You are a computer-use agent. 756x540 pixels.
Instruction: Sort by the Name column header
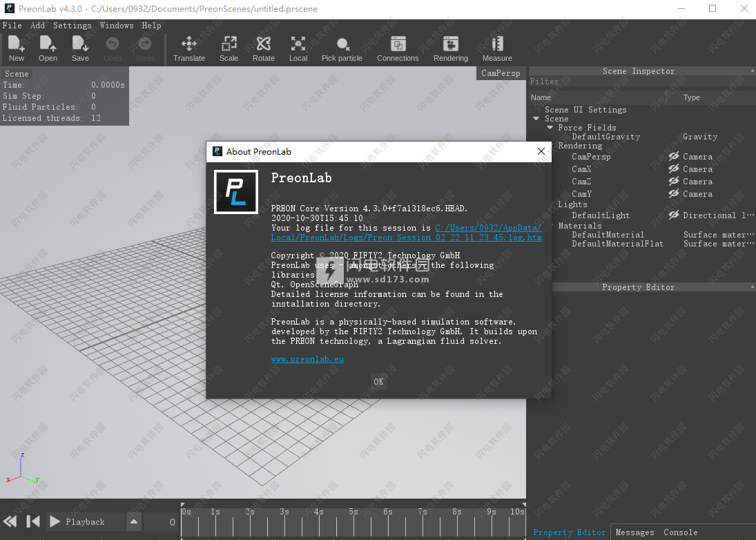coord(541,97)
